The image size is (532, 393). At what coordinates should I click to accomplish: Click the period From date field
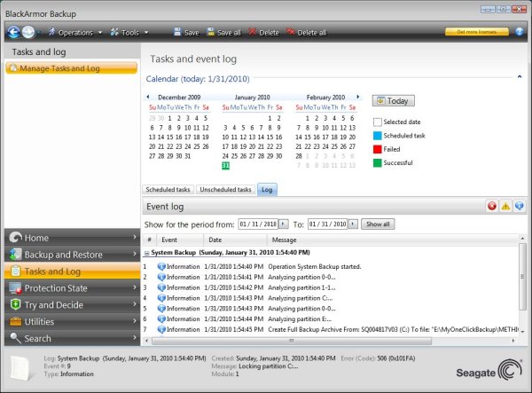tap(258, 224)
